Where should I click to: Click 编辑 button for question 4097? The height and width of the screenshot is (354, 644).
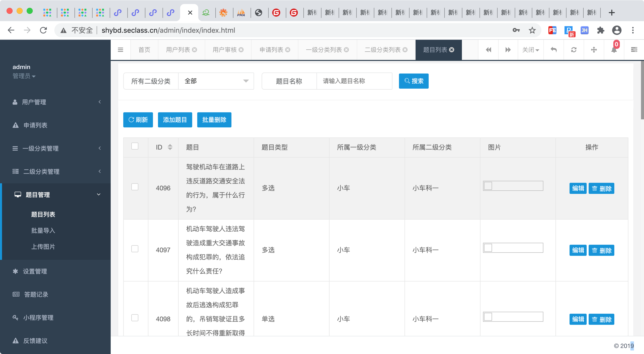[578, 250]
